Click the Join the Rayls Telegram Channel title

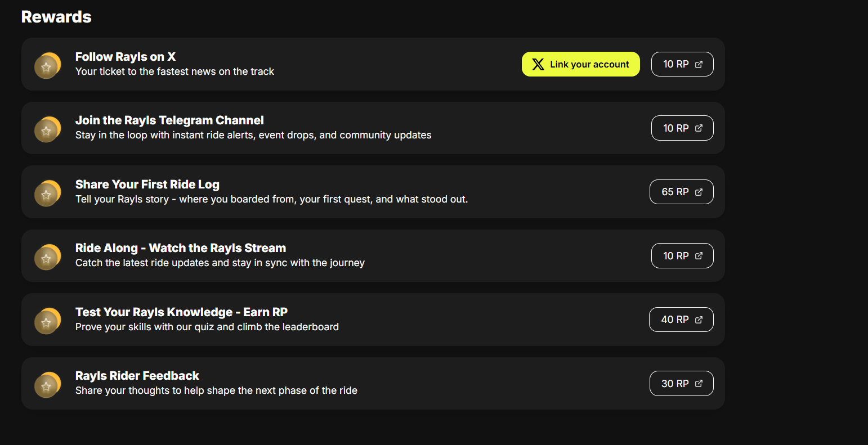[169, 120]
